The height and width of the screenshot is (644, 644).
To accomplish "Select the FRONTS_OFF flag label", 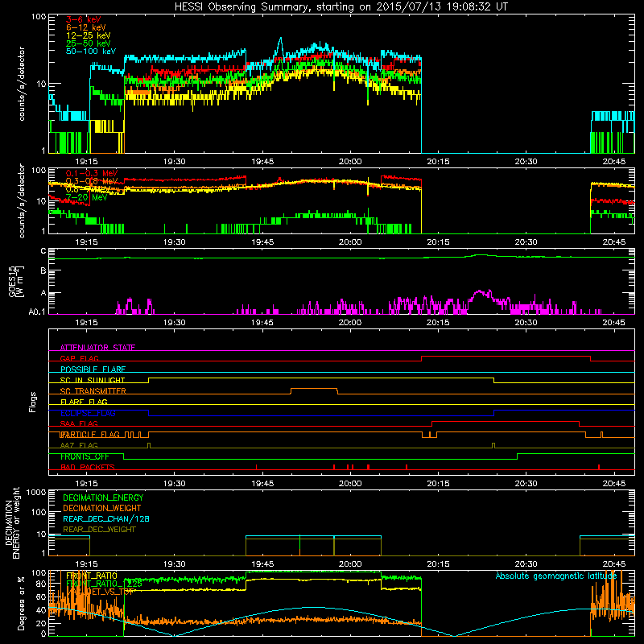I will 85,456.
